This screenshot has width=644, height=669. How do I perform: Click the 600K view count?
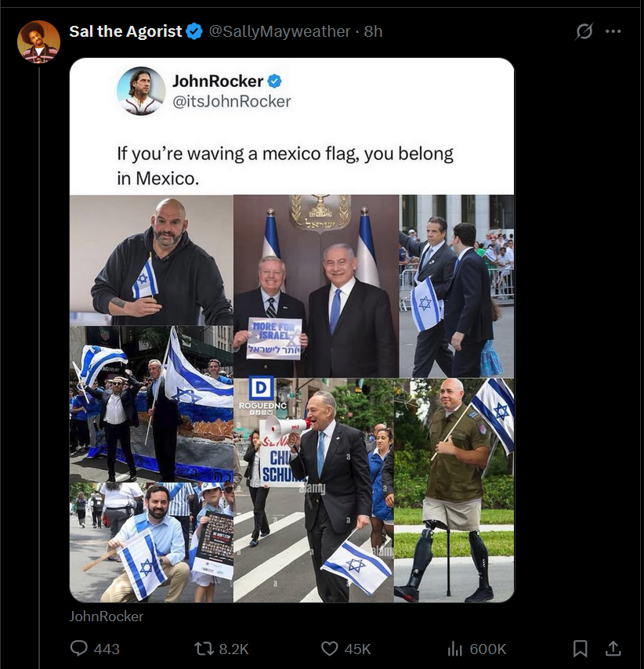click(488, 649)
